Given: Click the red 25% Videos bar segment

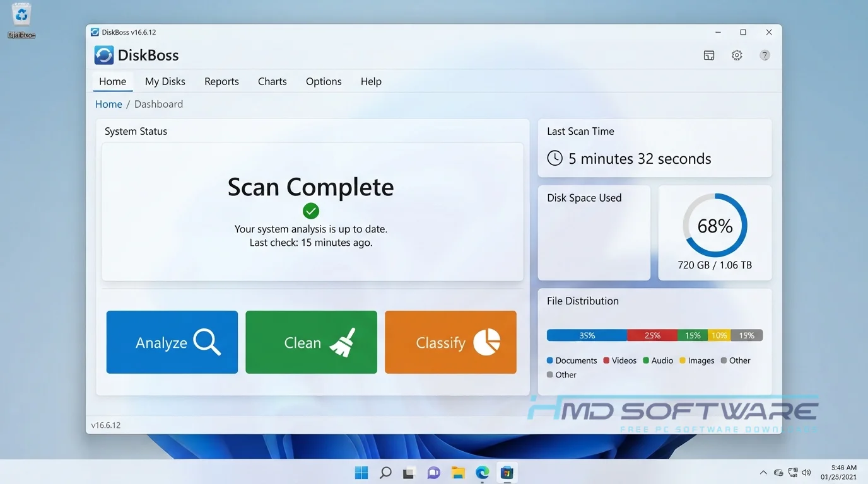Looking at the screenshot, I should (652, 335).
